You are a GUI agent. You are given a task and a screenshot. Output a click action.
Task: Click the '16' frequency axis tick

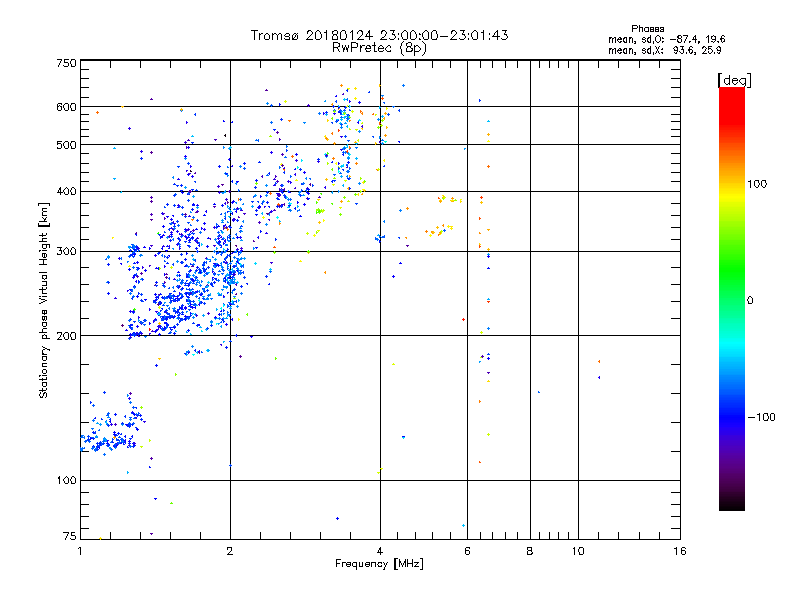[680, 551]
